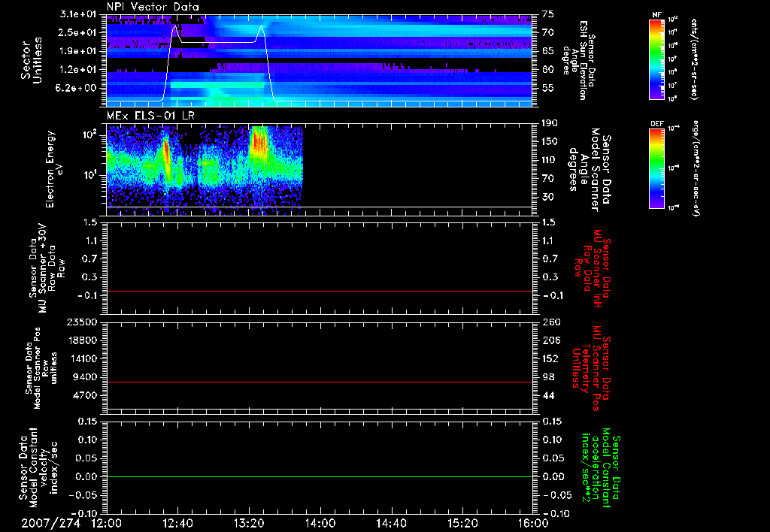Click the 'Sector Unitless' axis title

(x=32, y=60)
